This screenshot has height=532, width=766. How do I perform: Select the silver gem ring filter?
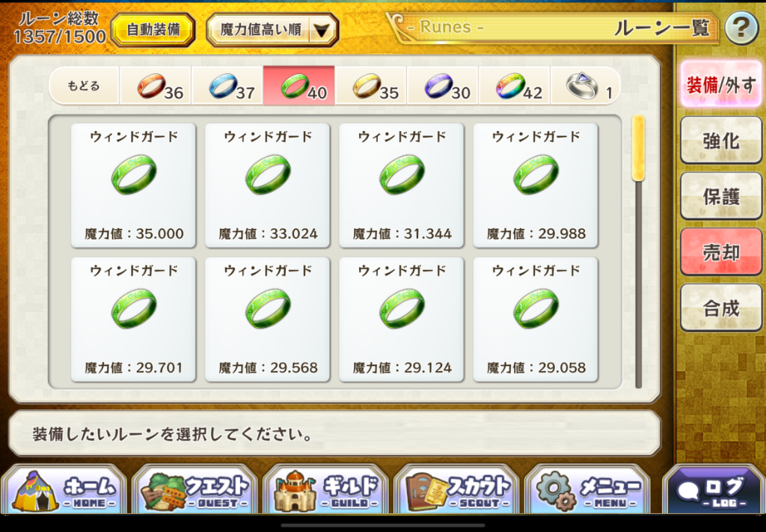(x=585, y=86)
